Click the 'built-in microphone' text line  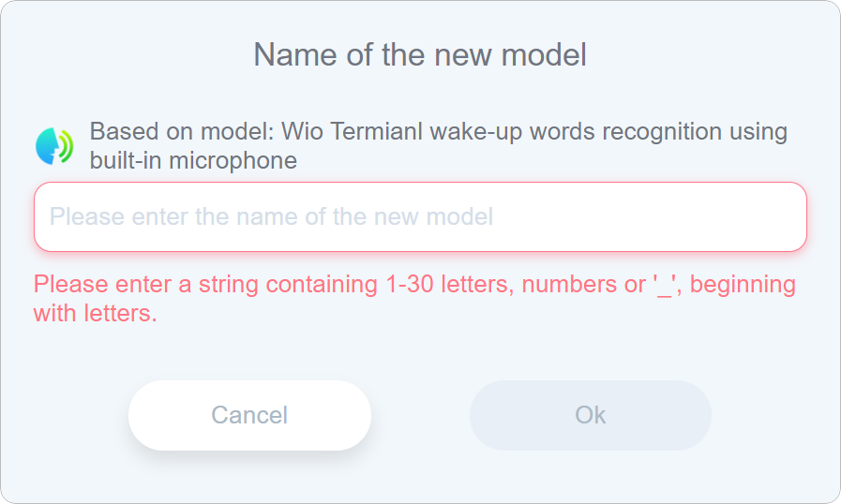coord(193,160)
